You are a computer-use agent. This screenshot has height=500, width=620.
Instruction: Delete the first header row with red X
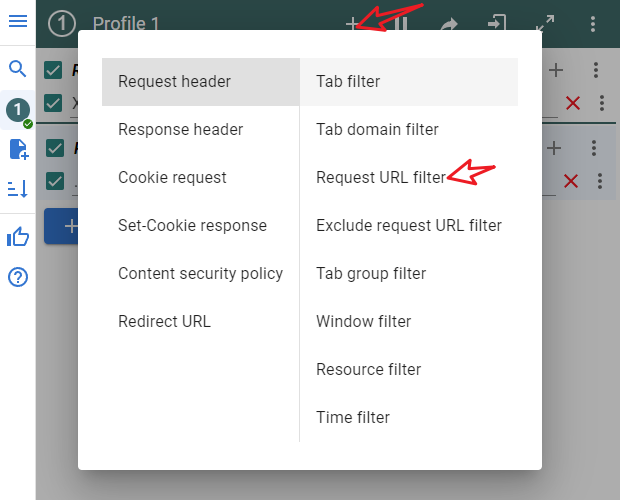tap(573, 103)
